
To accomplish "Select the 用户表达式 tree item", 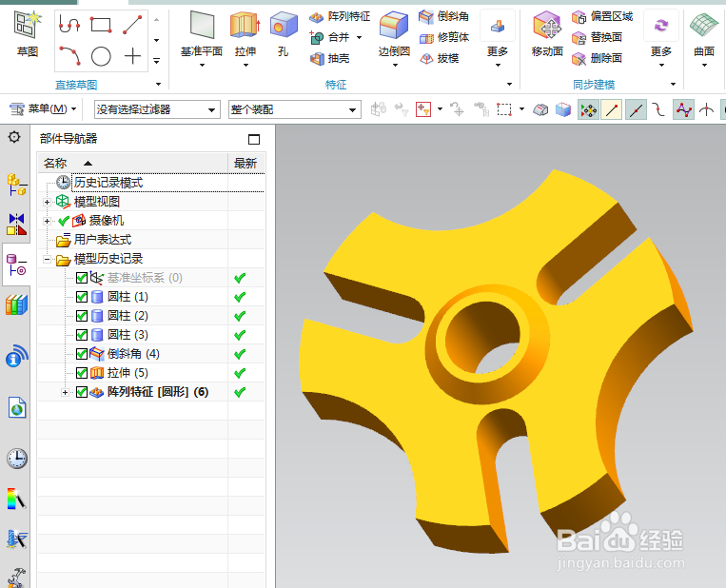I will [x=103, y=240].
